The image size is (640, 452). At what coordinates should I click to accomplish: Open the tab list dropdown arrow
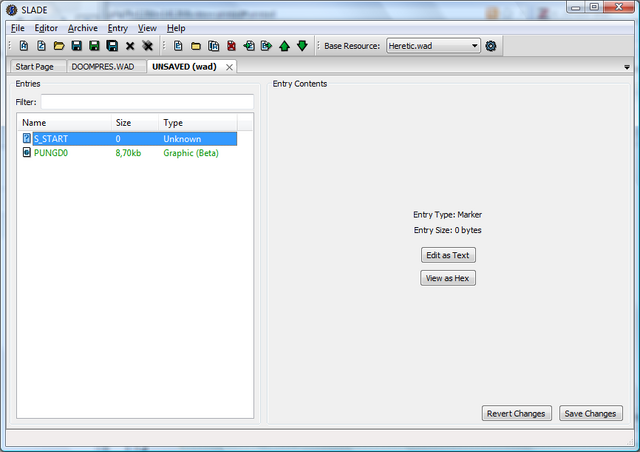pos(627,67)
